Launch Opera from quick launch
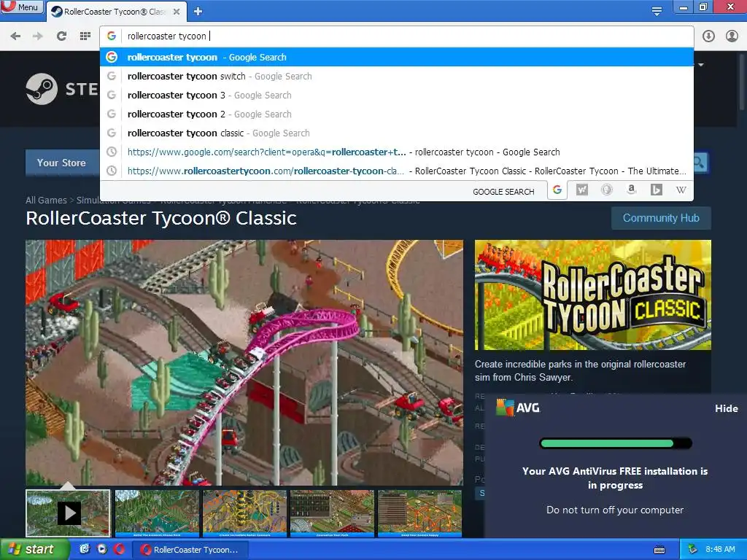The width and height of the screenshot is (747, 560). (119, 549)
